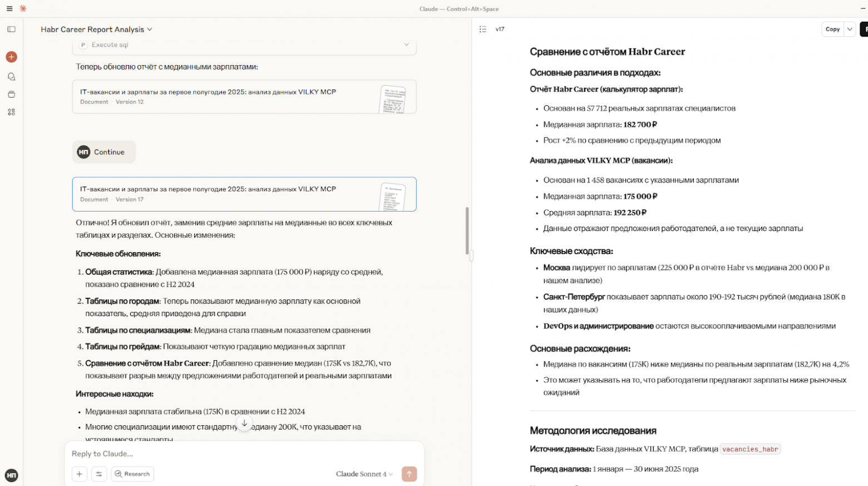
Task: Open the Copy button's dropdown arrow
Action: pos(850,29)
